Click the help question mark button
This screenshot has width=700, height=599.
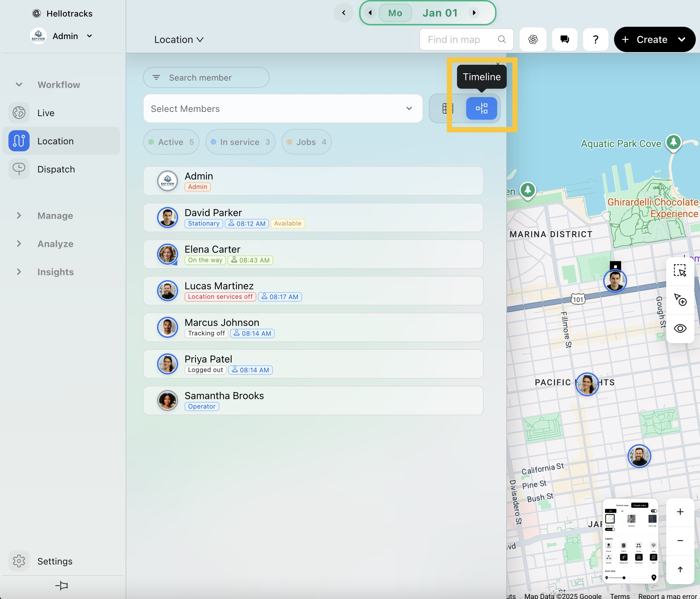tap(595, 39)
